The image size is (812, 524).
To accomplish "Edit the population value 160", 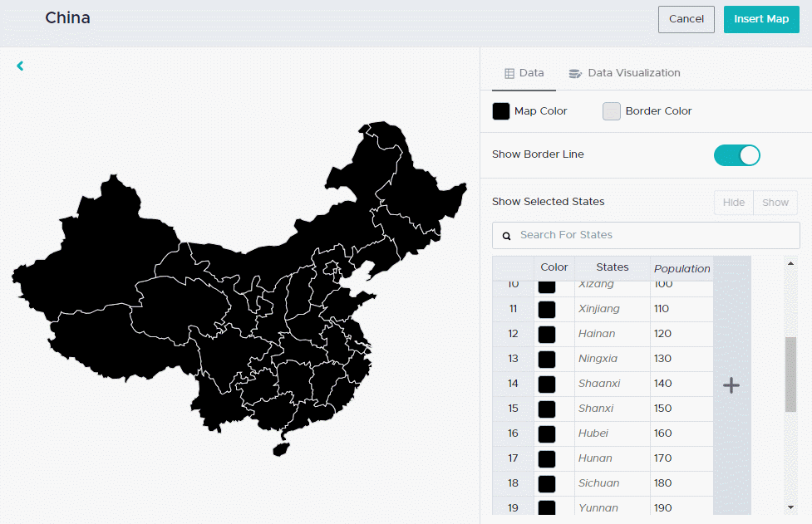I will point(682,433).
